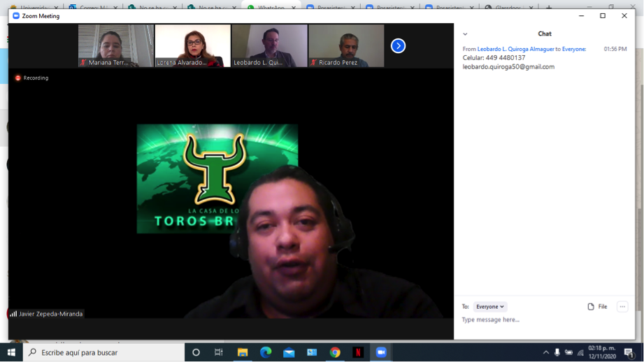Viewport: 644px width, 362px height.
Task: Click the Chat panel title
Action: coord(545,34)
